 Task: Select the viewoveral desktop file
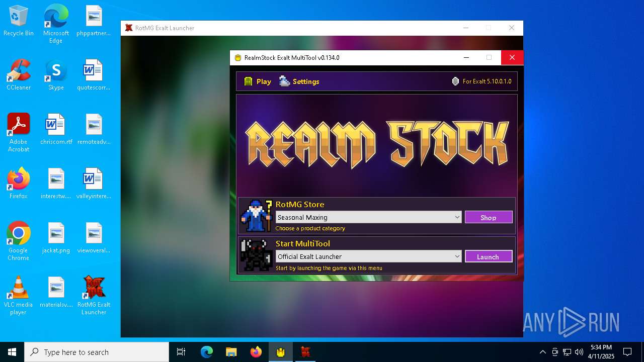[x=94, y=238]
